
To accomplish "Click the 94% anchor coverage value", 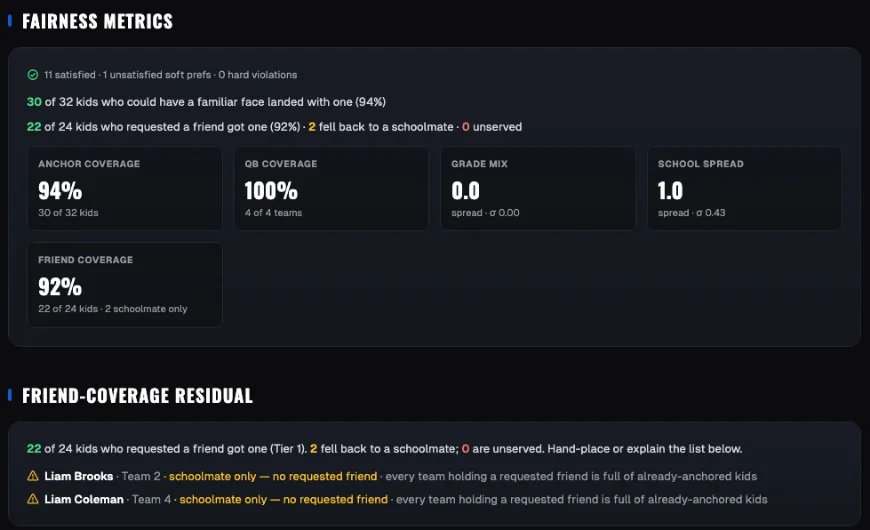I will 60,191.
